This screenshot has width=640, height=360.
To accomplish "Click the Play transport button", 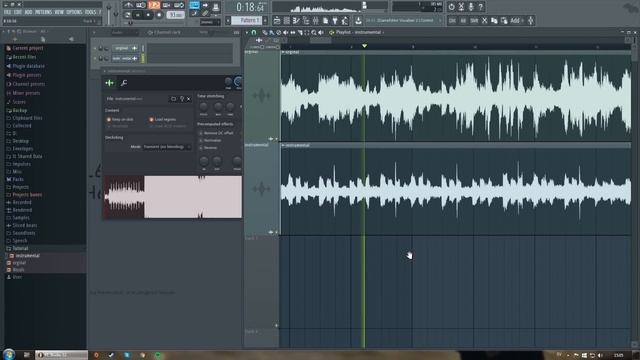I will (138, 15).
